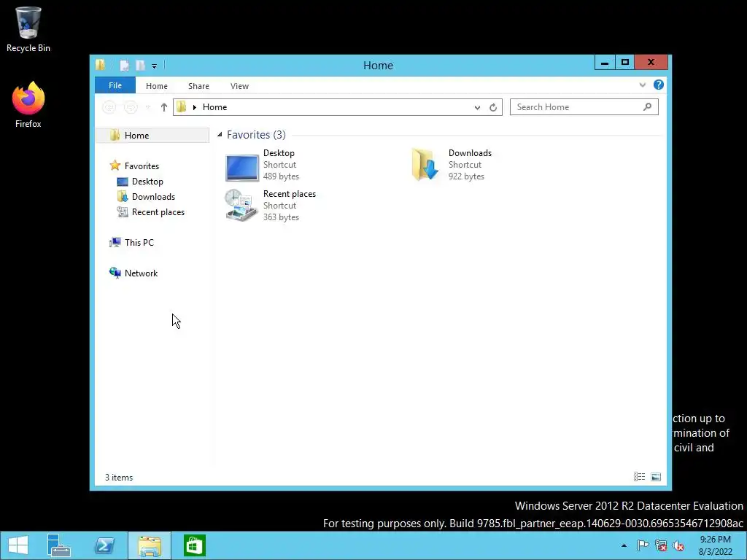Click the Home breadcrumb in address bar

click(215, 107)
